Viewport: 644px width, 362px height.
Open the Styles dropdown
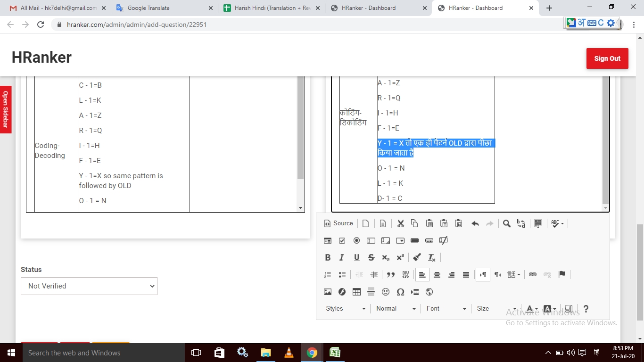pos(346,309)
